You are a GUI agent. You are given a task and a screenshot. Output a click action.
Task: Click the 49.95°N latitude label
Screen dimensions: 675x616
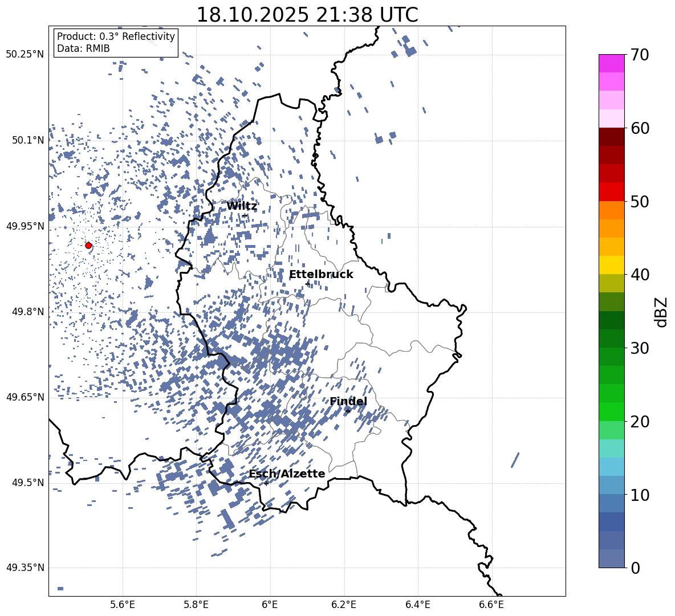tap(25, 226)
